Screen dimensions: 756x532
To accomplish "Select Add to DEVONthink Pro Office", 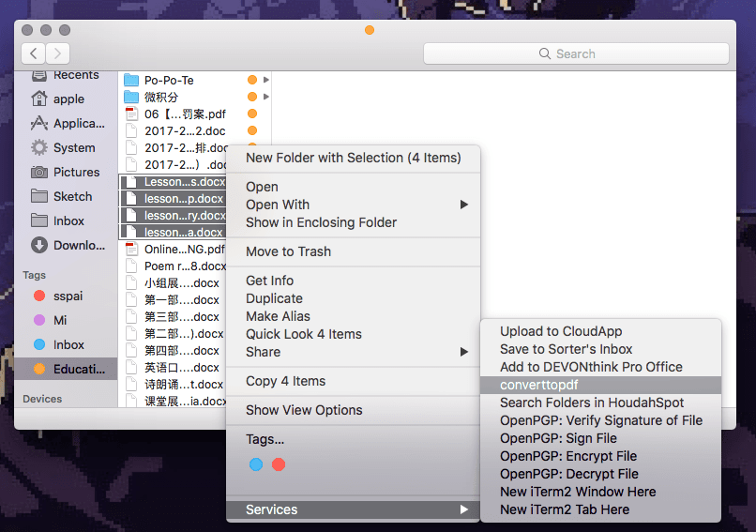I will point(600,367).
